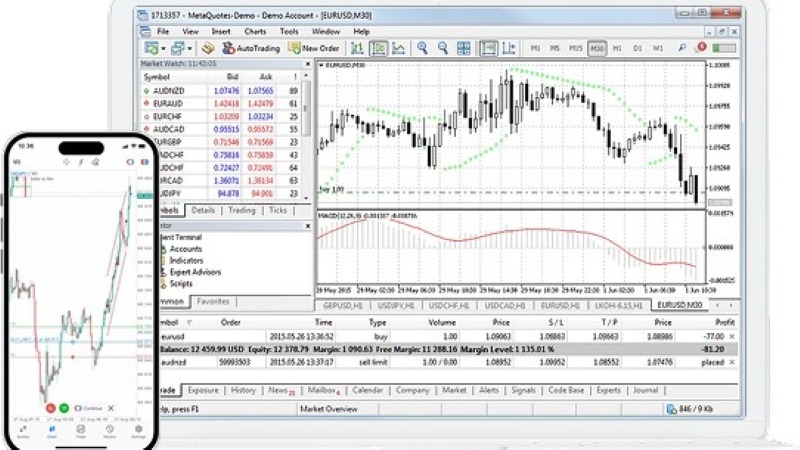This screenshot has width=800, height=450.
Task: Toggle the chart shift icon
Action: (510, 48)
